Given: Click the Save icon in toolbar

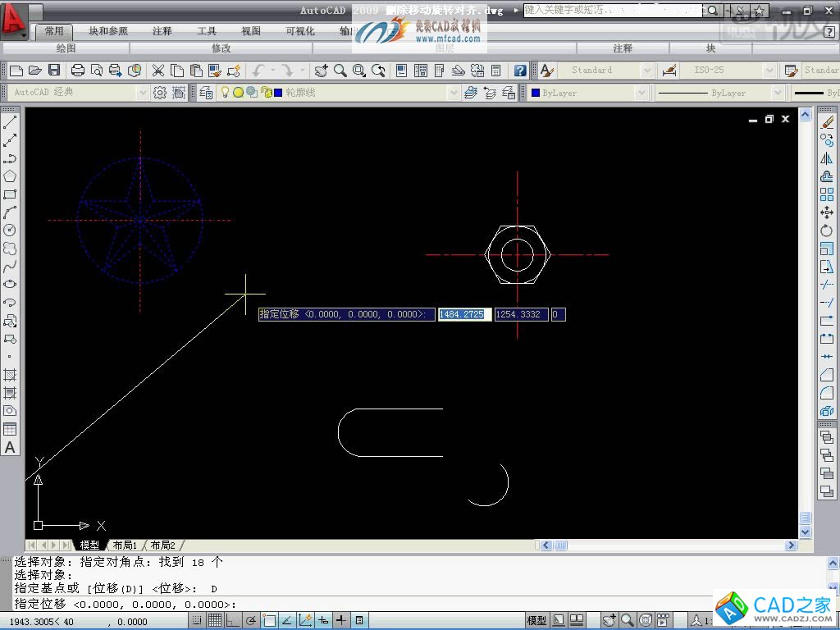Looking at the screenshot, I should [54, 71].
